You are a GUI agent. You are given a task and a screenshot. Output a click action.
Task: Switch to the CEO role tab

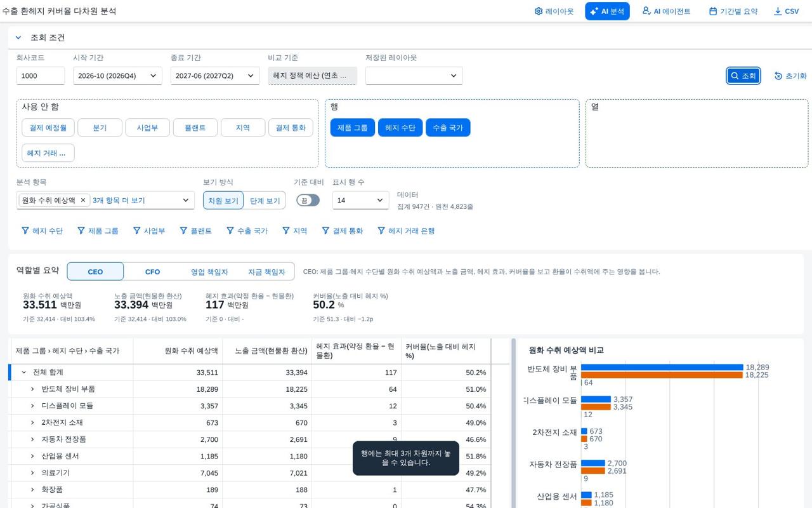[x=95, y=271]
